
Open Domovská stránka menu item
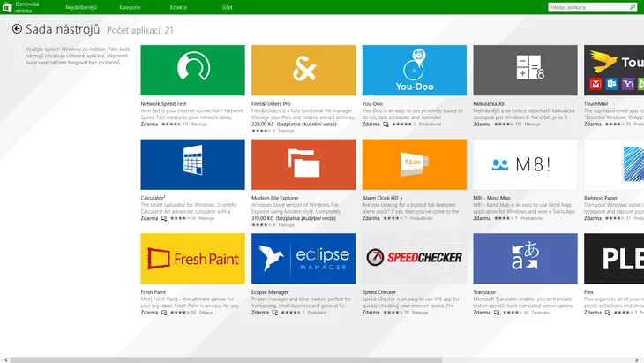click(x=27, y=7)
